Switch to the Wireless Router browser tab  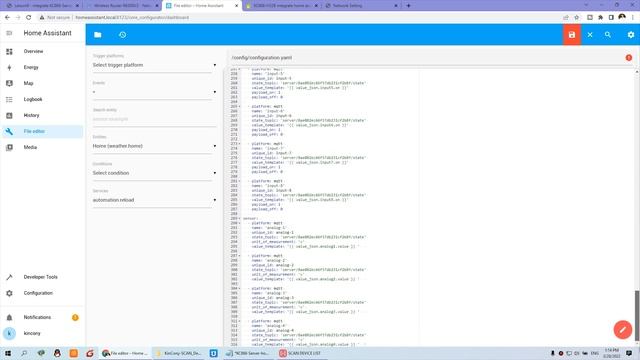tap(122, 6)
